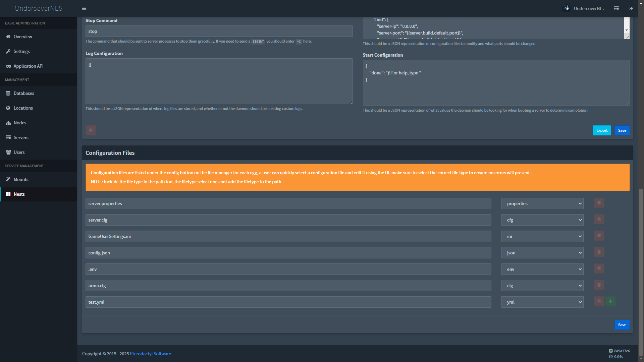Open the Nodes section
Image resolution: width=644 pixels, height=362 pixels.
[x=19, y=123]
